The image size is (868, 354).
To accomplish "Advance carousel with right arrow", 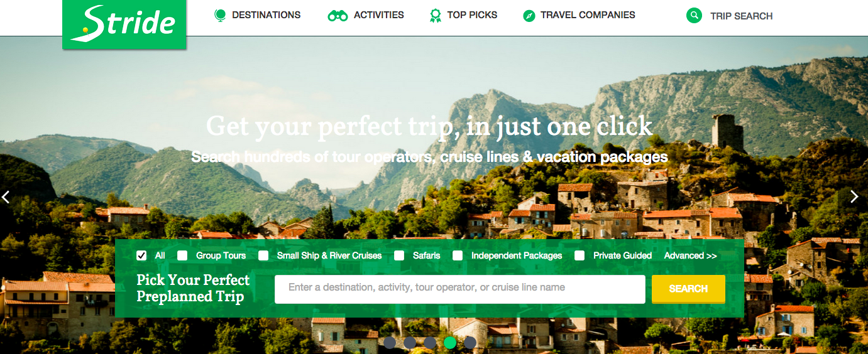I will click(x=854, y=197).
